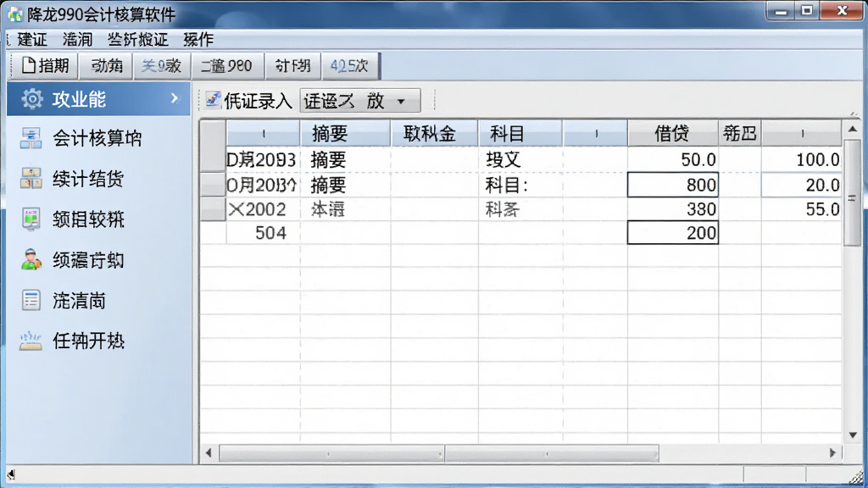The image size is (868, 488).
Task: Click the vertical scrollbar up arrow
Action: click(853, 129)
